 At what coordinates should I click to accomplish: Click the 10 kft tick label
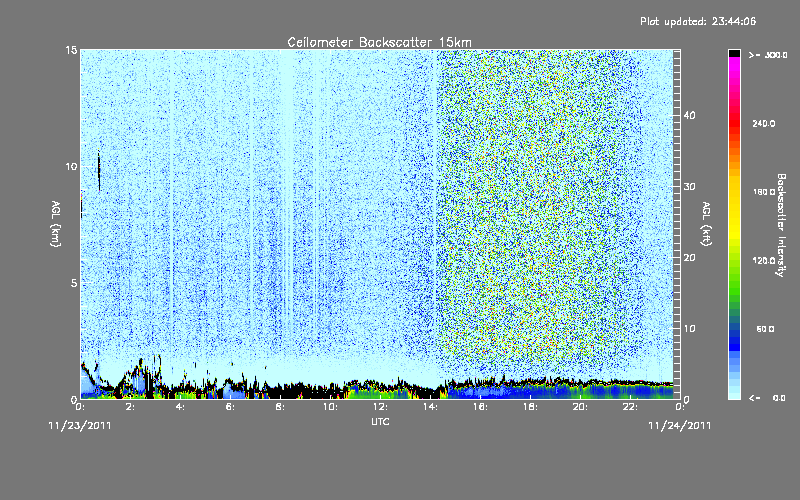point(689,328)
